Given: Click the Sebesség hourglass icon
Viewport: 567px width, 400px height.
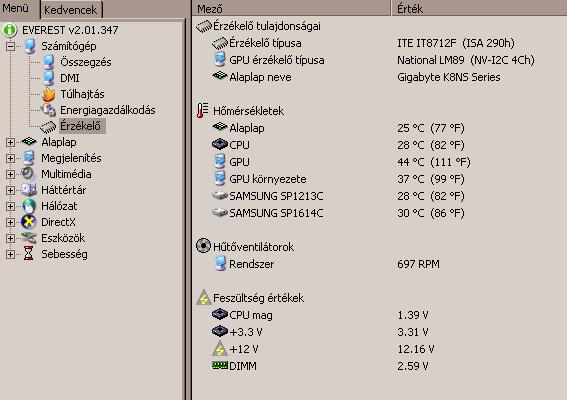Looking at the screenshot, I should click(x=29, y=254).
